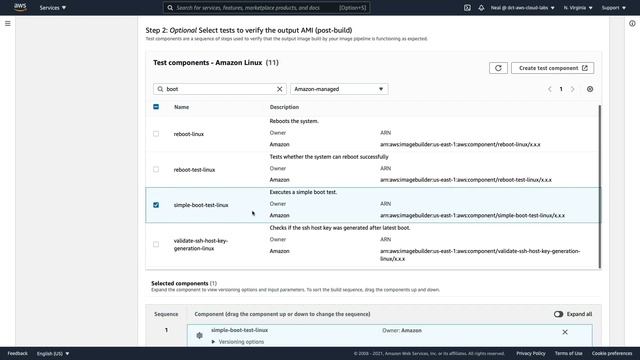The image size is (640, 360).
Task: Open the Support menu
Action: pos(613,8)
